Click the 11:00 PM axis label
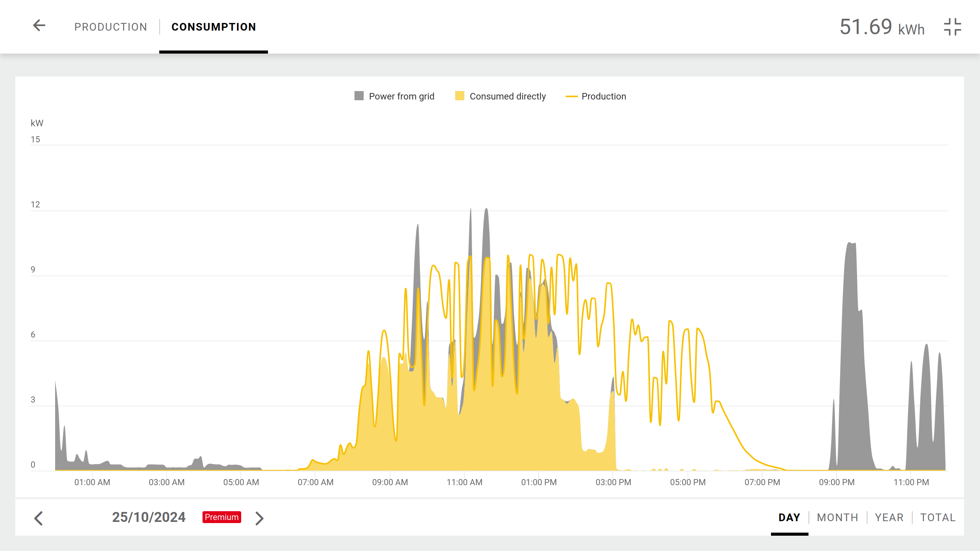Image resolution: width=980 pixels, height=551 pixels. coord(911,482)
